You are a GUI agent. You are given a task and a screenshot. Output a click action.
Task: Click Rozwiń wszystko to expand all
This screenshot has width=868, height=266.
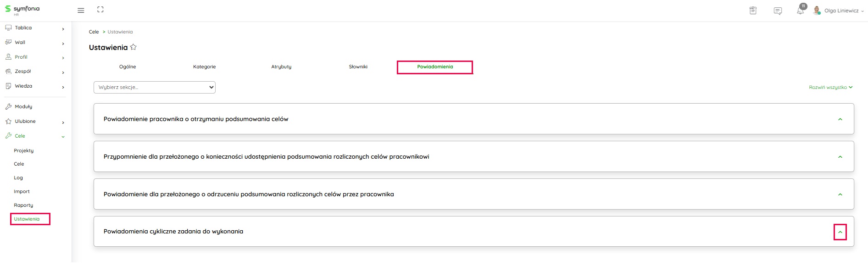830,87
